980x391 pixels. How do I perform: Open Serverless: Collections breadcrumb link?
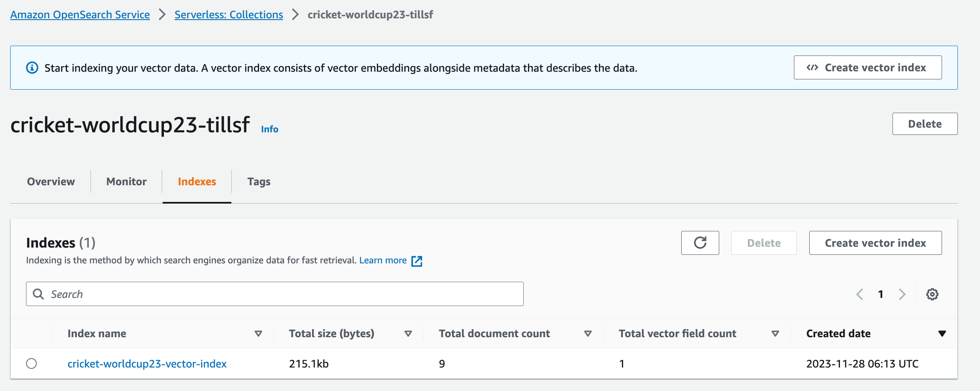[x=229, y=15]
